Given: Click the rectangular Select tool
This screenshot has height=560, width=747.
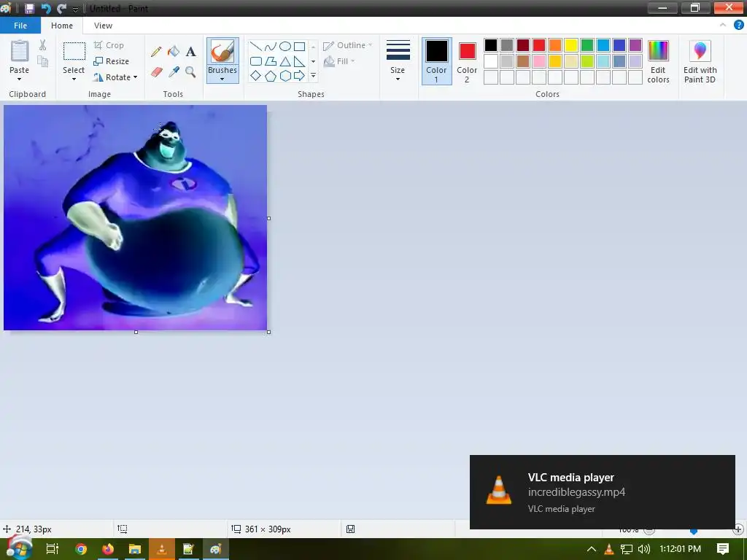Looking at the screenshot, I should (x=74, y=51).
